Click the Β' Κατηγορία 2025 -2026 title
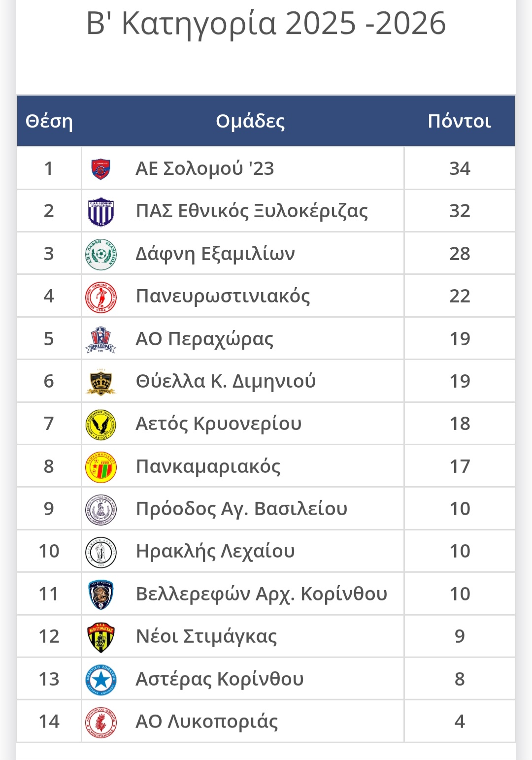532x760 pixels. click(x=266, y=24)
